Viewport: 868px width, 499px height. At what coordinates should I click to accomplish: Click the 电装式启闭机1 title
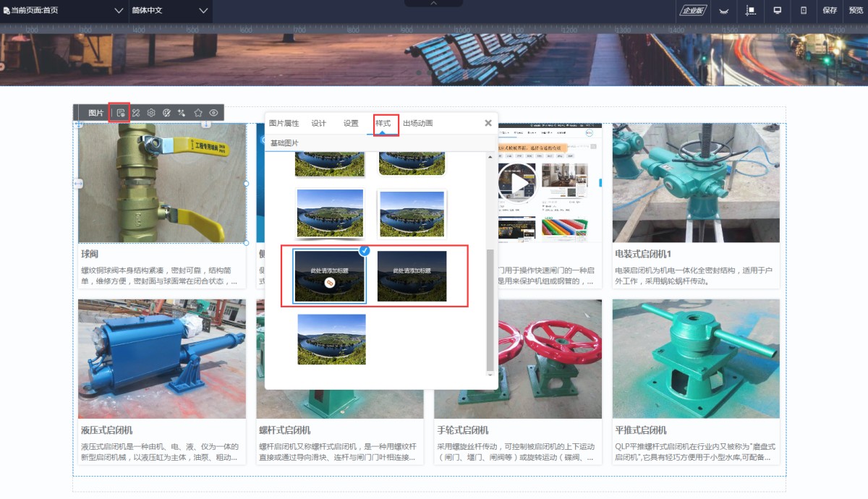coord(644,254)
